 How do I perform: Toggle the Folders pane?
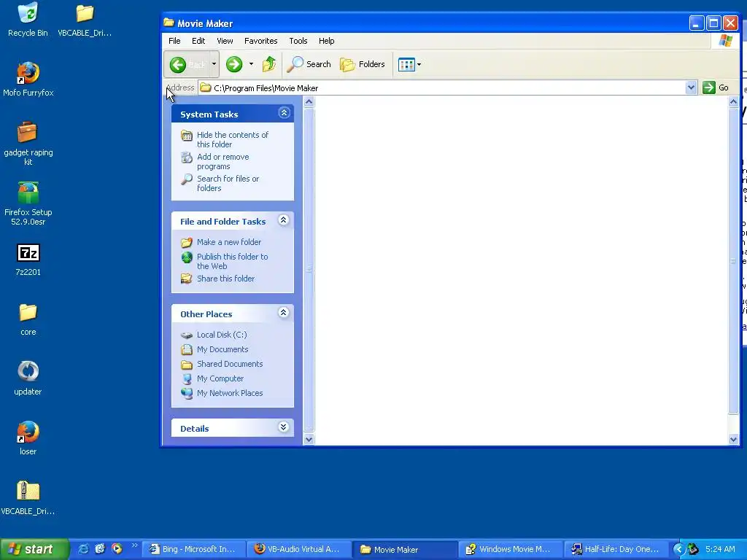pos(362,64)
